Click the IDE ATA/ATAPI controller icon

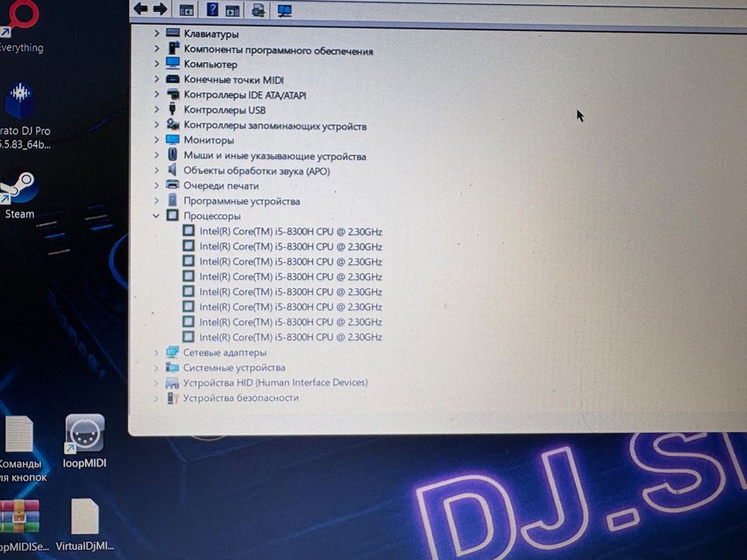pyautogui.click(x=172, y=94)
